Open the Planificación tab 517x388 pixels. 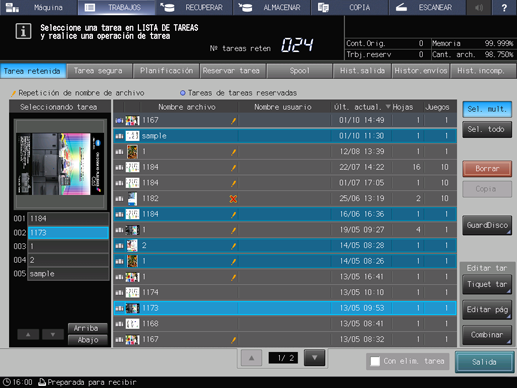click(x=166, y=71)
